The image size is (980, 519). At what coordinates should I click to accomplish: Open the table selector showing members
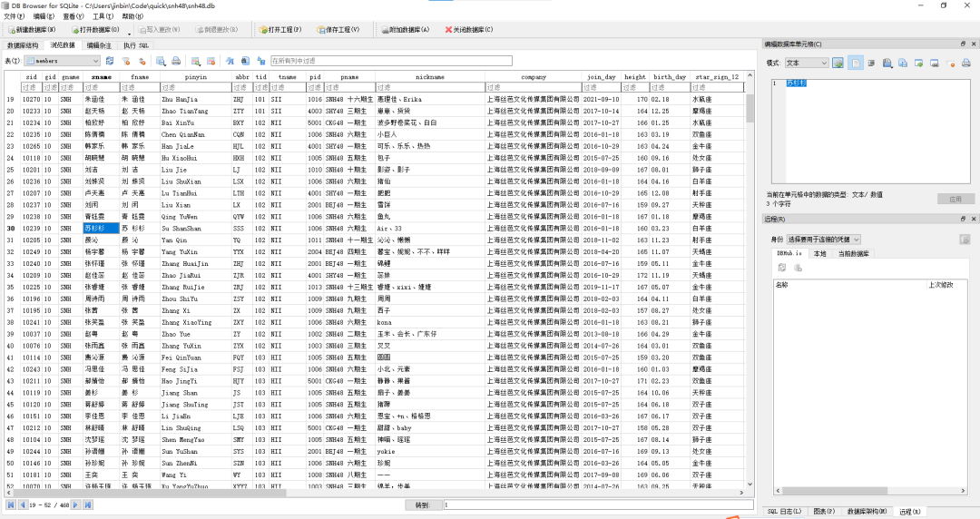[x=61, y=61]
